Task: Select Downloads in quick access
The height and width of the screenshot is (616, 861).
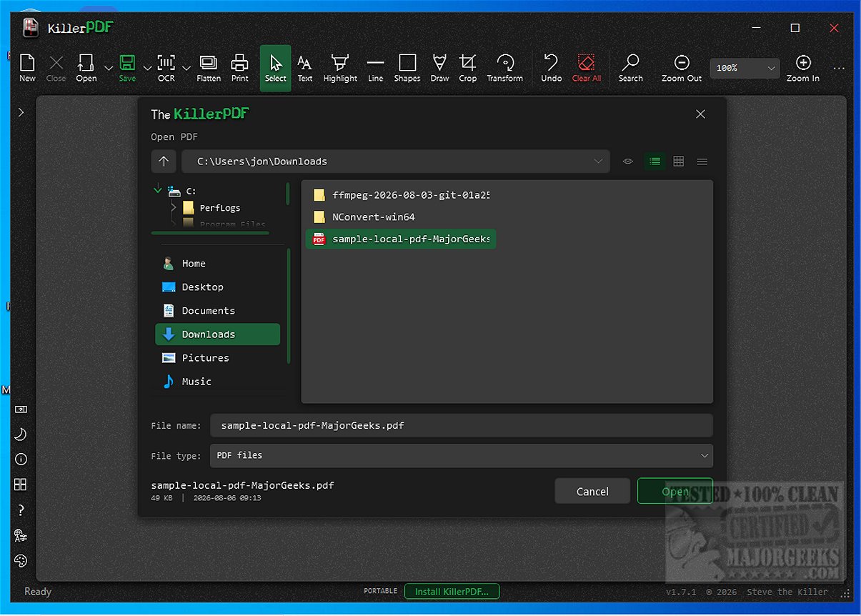Action: tap(218, 334)
